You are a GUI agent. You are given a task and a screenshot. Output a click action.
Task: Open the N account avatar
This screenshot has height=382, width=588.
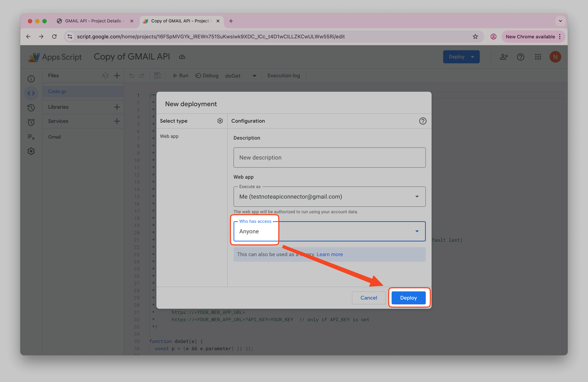click(x=555, y=57)
